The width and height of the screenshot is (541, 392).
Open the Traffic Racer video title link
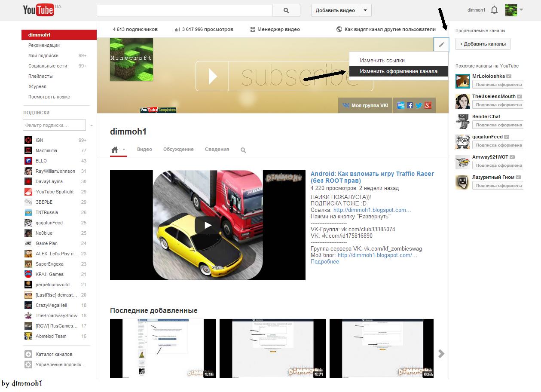tap(372, 177)
